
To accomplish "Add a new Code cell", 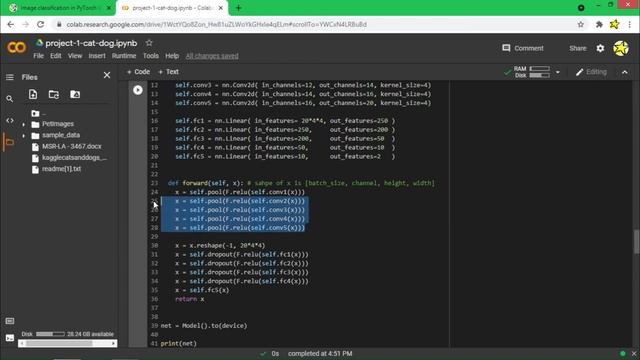I will (138, 72).
